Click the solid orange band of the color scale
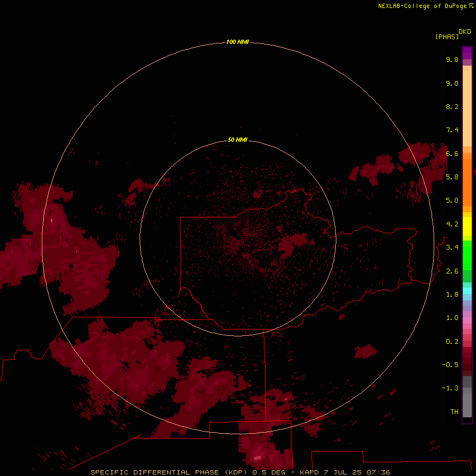This screenshot has height=476, width=476. tap(467, 183)
